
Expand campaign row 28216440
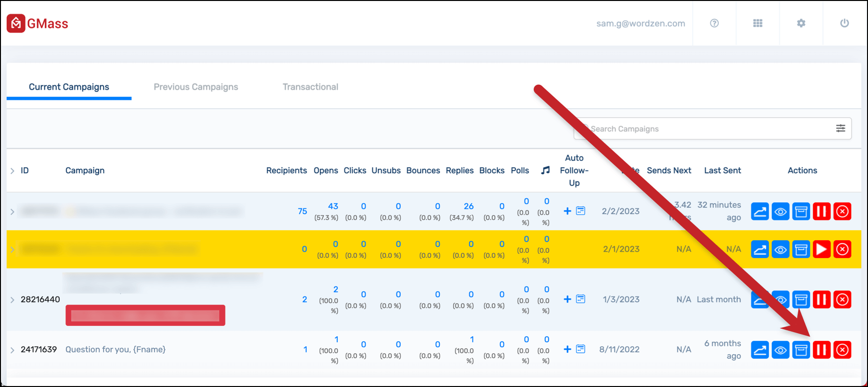point(13,299)
